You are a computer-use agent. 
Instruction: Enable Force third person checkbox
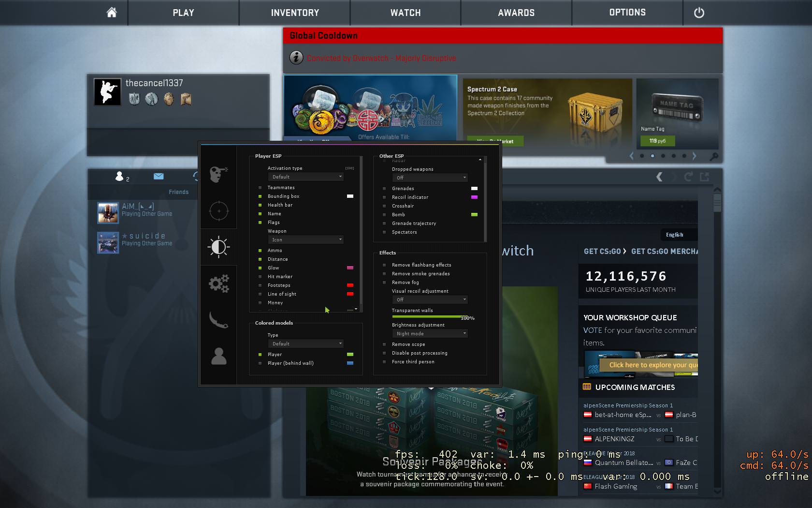[384, 362]
